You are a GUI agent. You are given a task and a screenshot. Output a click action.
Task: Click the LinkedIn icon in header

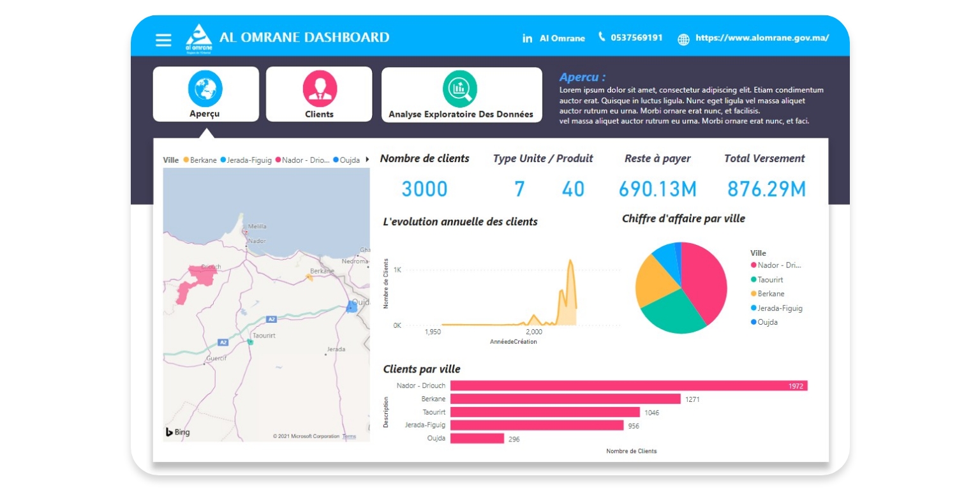click(527, 38)
